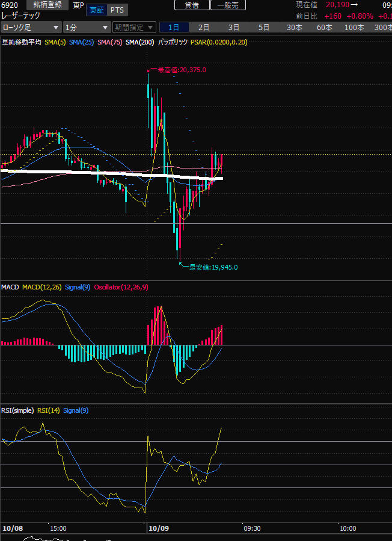Click the 一般売 button
Image resolution: width=392 pixels, height=541 pixels.
click(x=227, y=5)
